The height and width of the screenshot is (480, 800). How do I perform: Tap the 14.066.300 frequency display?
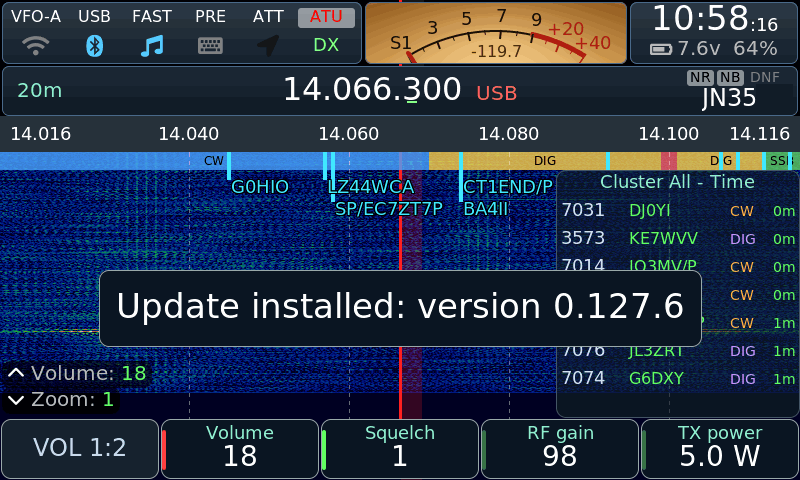pyautogui.click(x=372, y=90)
